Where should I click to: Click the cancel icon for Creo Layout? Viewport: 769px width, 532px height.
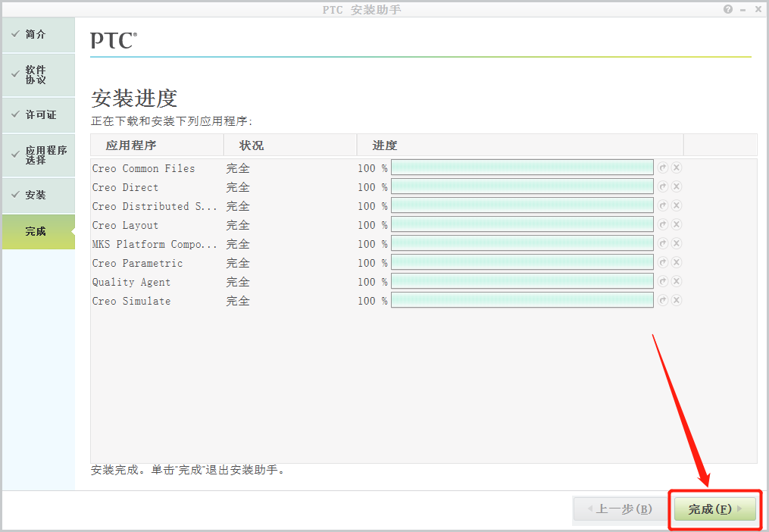tap(677, 225)
